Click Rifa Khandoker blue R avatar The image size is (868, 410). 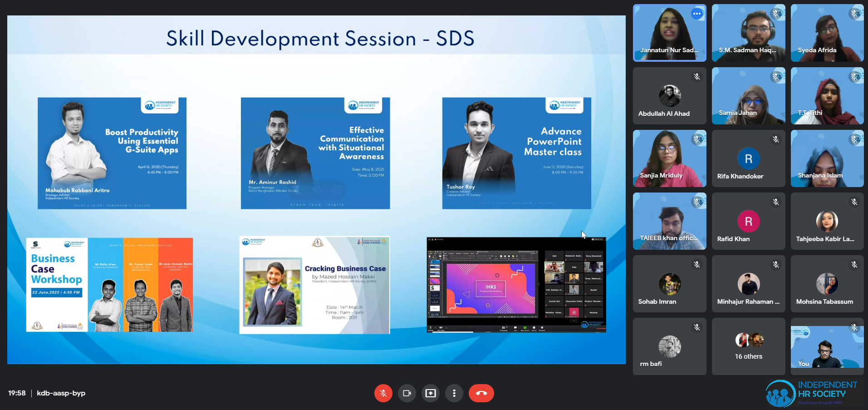749,159
